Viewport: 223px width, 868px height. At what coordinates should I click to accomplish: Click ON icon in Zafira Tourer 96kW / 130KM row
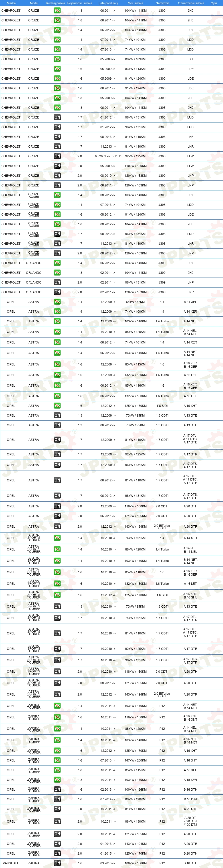click(x=57, y=821)
